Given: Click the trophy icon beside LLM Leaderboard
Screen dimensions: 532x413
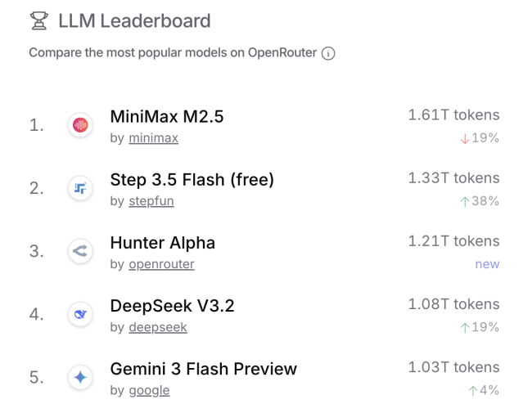Looking at the screenshot, I should tap(38, 20).
